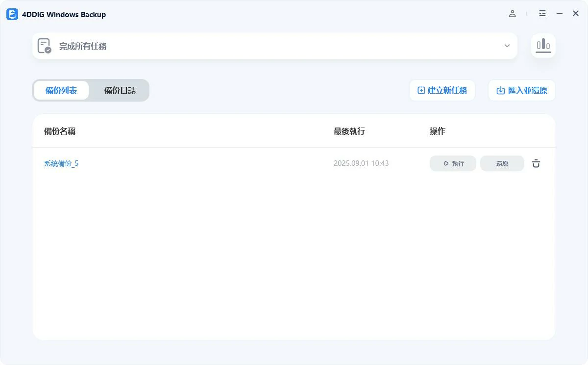Open the 完成所有任務 dropdown bar
The image size is (588, 365).
point(275,46)
